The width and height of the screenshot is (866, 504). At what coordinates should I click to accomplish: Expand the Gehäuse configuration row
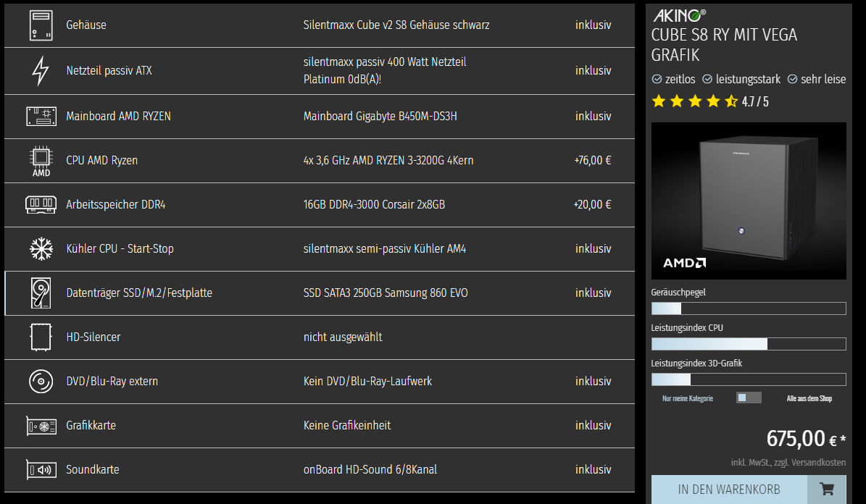(x=320, y=25)
